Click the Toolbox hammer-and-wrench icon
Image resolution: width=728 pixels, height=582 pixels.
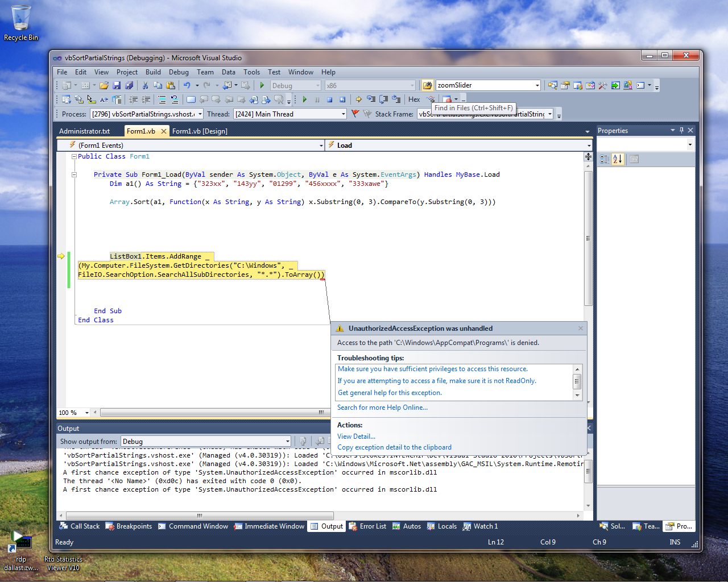602,85
